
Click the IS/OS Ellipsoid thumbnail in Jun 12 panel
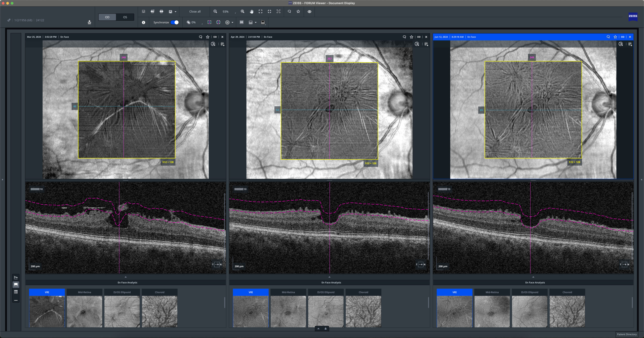pos(530,312)
